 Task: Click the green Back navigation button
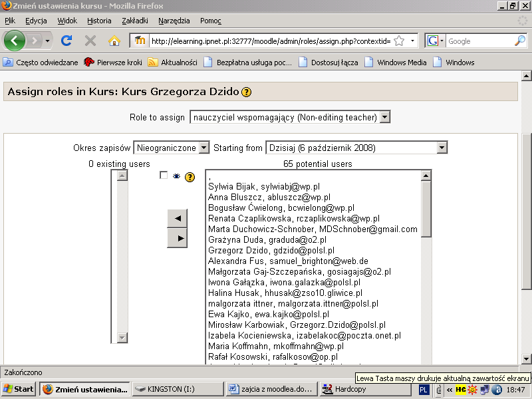point(14,41)
